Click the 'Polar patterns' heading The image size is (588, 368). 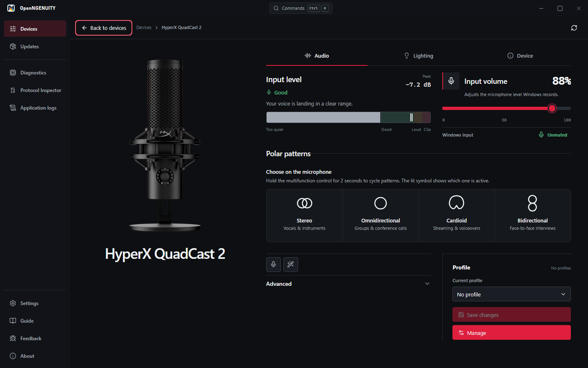(288, 154)
